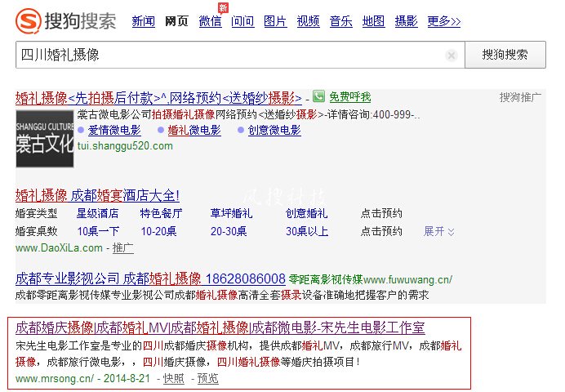This screenshot has width=565, height=392.
Task: Click the Sogou logo icon
Action: coord(30,20)
